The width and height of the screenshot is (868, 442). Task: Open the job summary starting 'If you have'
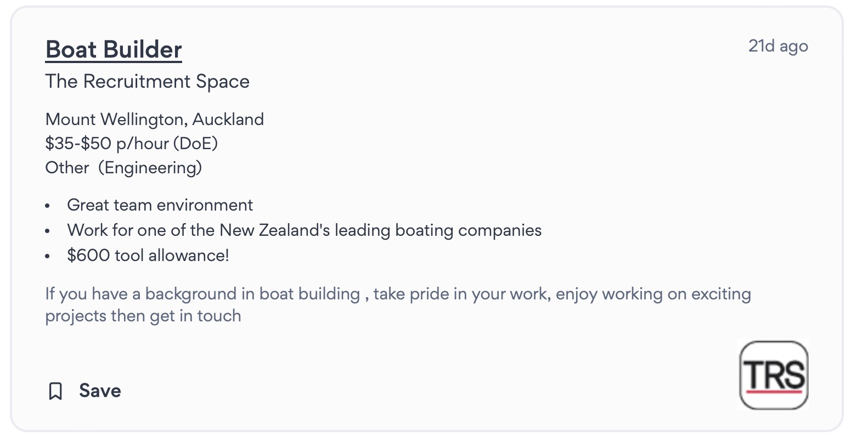pos(397,294)
